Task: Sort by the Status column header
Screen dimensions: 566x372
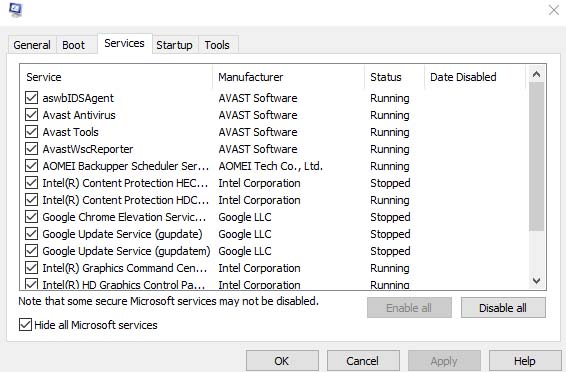Action: (395, 77)
